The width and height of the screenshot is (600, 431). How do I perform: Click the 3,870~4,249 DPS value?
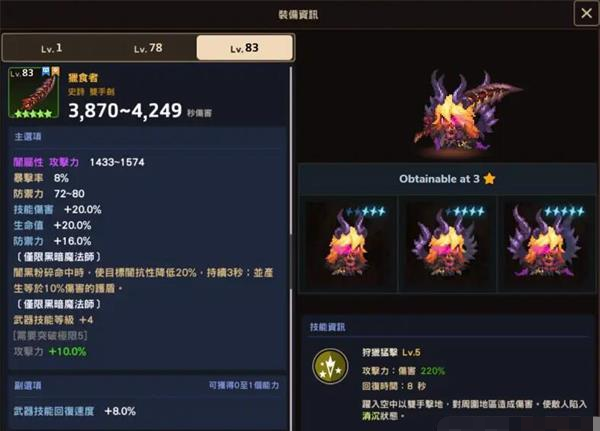coord(125,111)
